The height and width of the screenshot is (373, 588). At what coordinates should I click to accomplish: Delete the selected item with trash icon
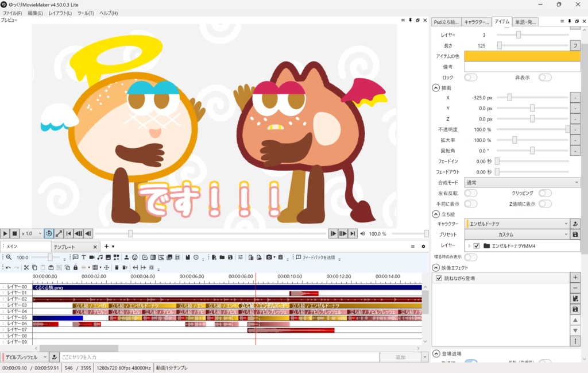pos(117,268)
